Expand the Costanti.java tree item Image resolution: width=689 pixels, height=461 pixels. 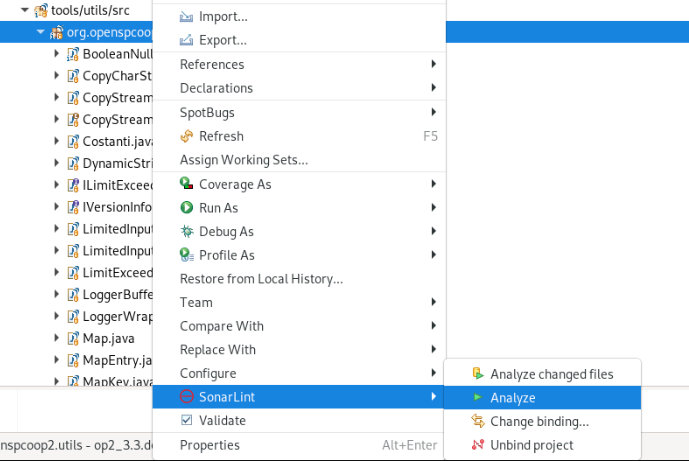coord(56,141)
